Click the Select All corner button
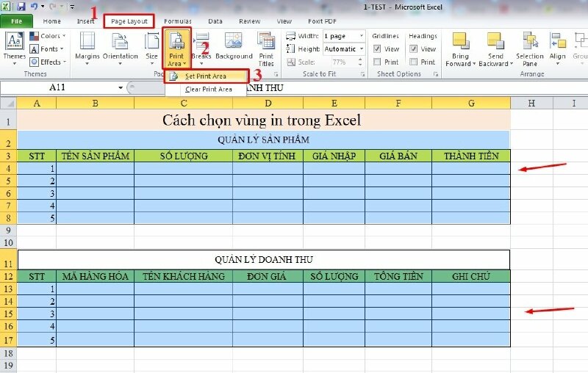 click(8, 103)
